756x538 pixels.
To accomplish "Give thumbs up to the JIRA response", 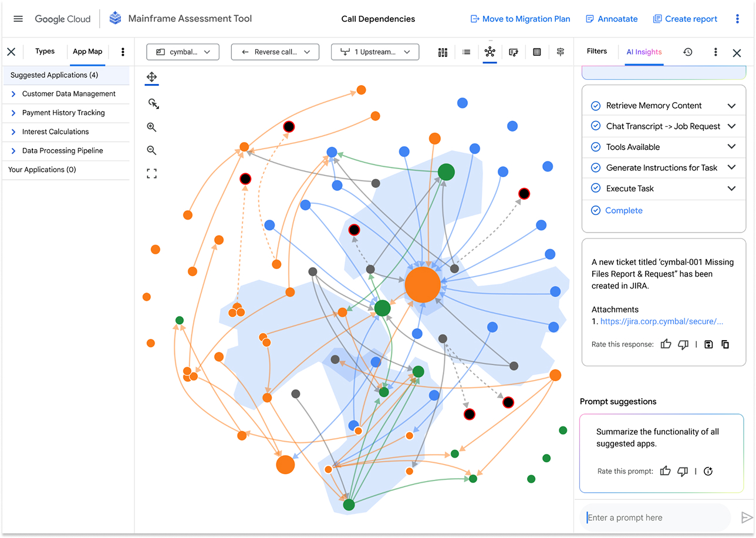I will (x=666, y=344).
